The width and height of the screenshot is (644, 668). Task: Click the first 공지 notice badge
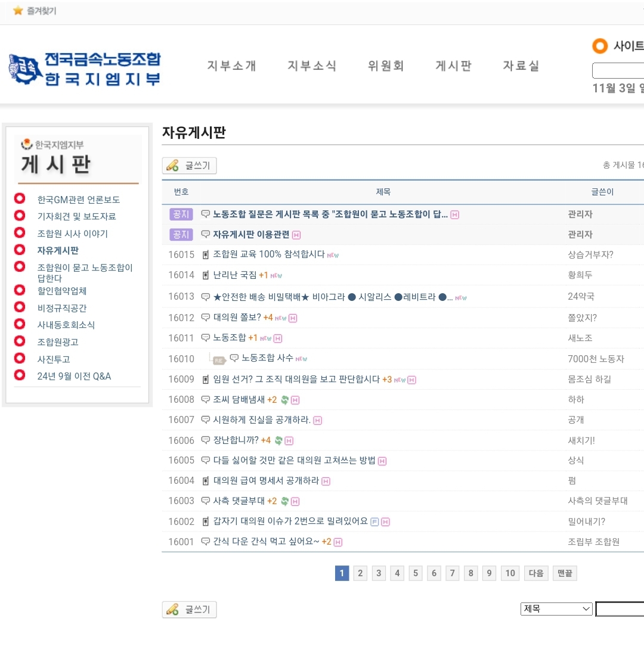pyautogui.click(x=180, y=215)
